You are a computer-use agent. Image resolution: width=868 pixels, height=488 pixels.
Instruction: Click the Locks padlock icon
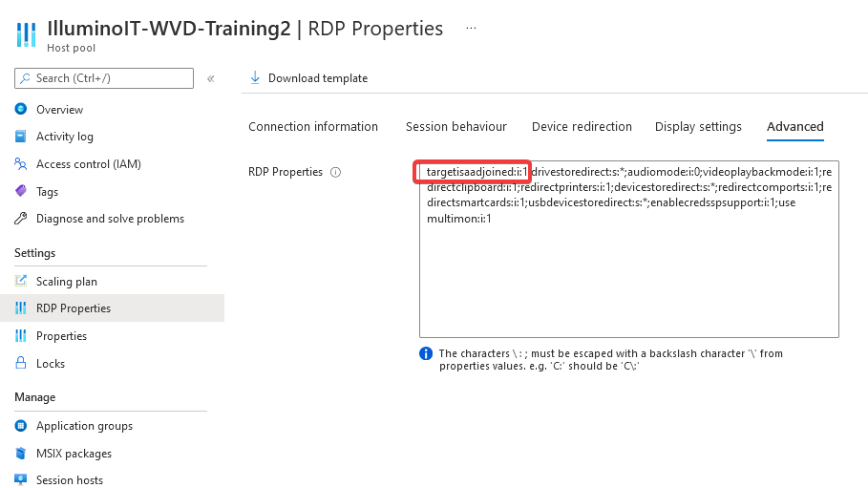click(x=20, y=363)
